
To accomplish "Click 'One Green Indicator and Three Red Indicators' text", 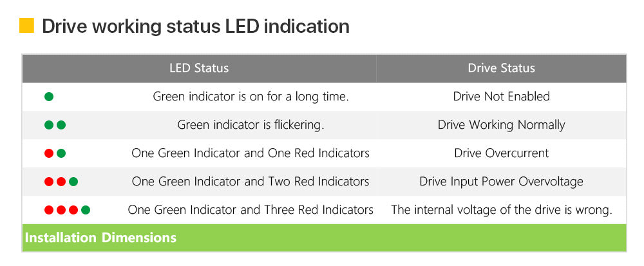I will point(251,210).
